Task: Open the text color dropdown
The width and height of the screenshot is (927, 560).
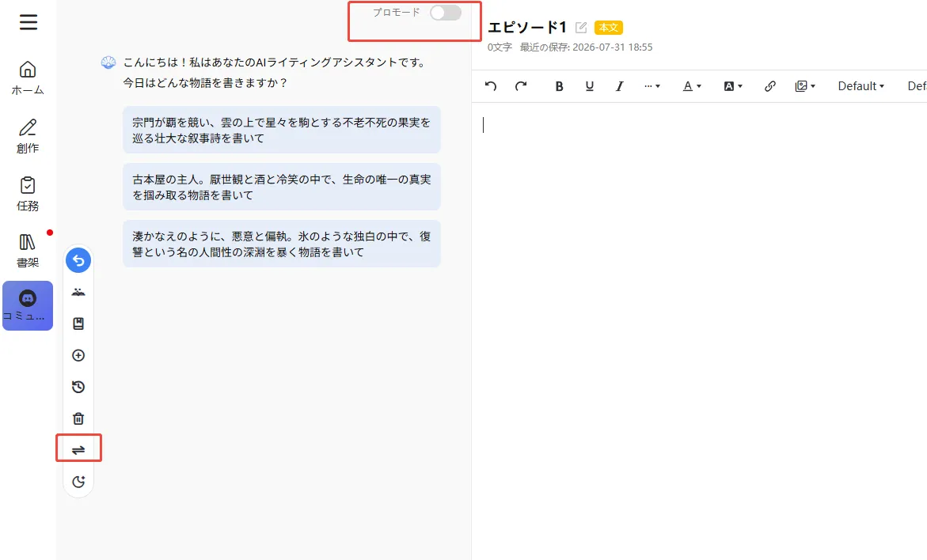Action: pyautogui.click(x=692, y=86)
